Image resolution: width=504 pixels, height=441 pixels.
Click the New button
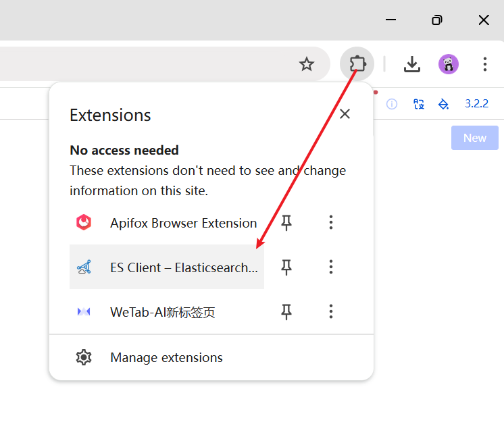475,138
